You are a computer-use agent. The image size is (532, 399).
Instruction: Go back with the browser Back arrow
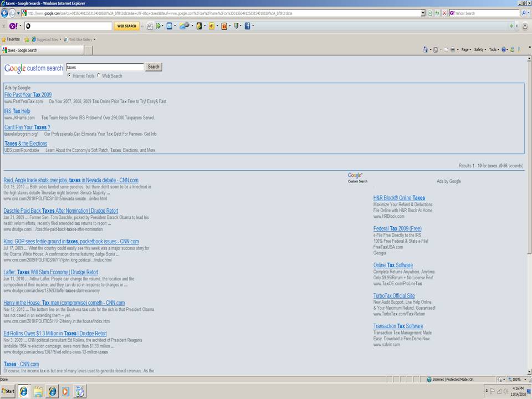[x=4, y=13]
